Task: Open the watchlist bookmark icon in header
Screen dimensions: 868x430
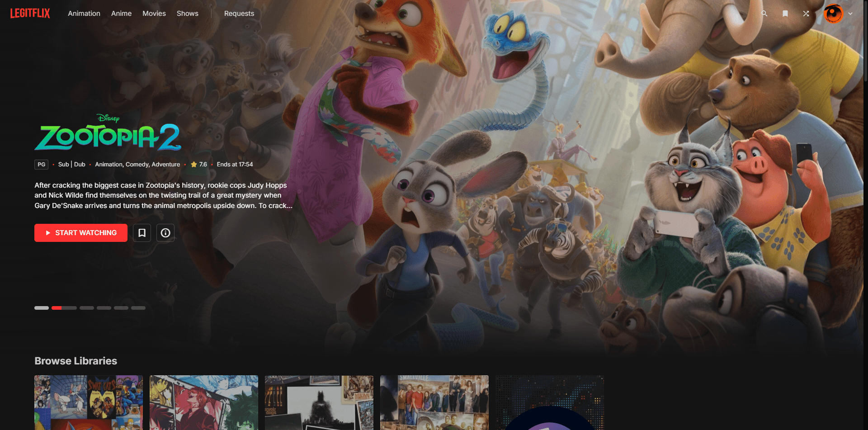Action: coord(785,14)
